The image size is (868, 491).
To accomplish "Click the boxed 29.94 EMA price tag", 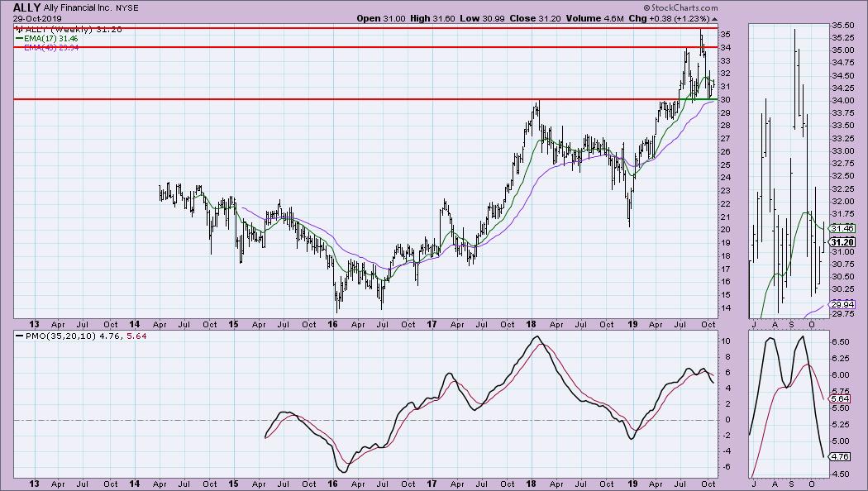I will pyautogui.click(x=842, y=304).
